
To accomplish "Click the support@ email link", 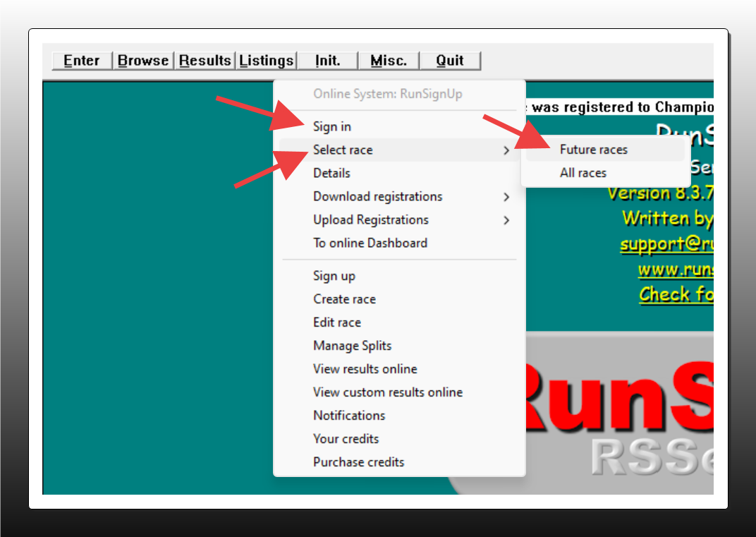I will point(667,244).
